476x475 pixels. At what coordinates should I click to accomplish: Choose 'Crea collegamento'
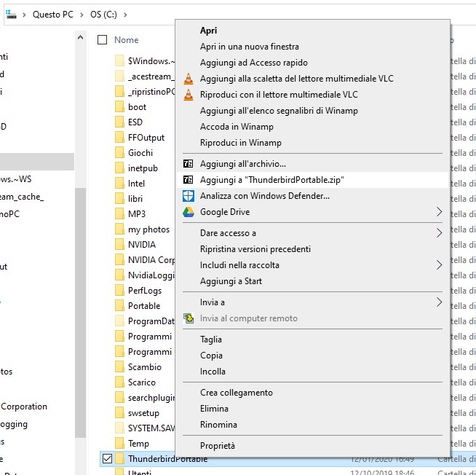312,393
